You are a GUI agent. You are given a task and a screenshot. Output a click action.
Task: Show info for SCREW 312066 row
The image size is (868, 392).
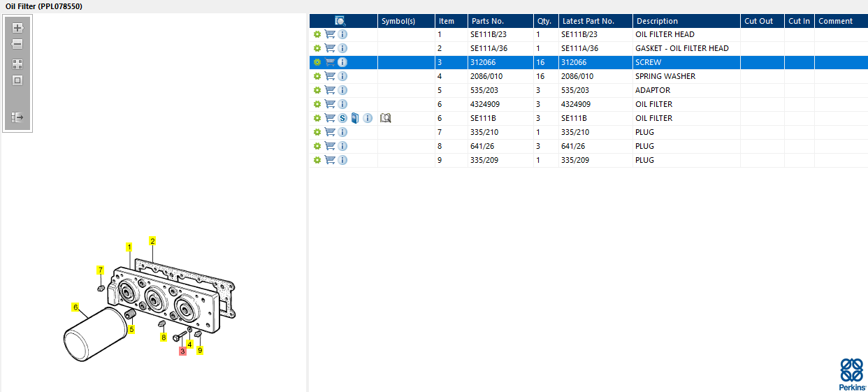pos(343,62)
